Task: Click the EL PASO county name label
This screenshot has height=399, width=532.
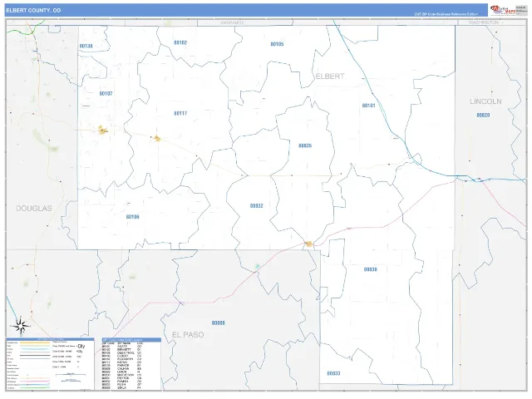Action: tap(188, 335)
